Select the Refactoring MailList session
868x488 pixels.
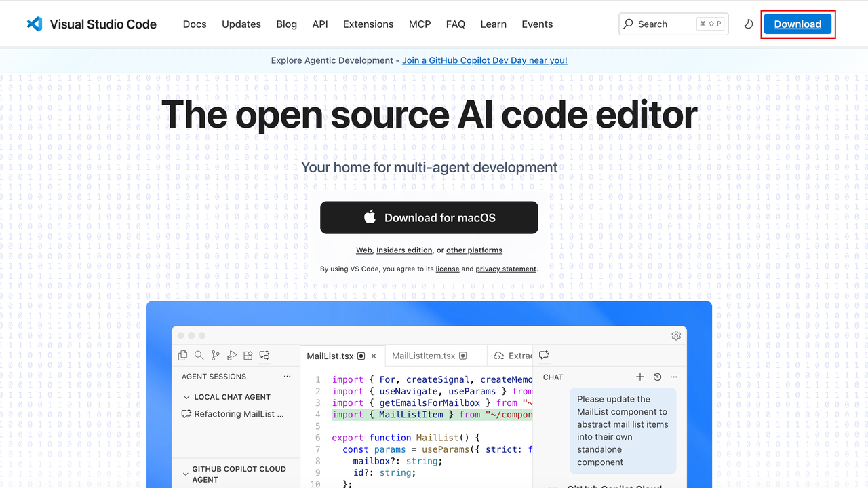[x=233, y=414]
